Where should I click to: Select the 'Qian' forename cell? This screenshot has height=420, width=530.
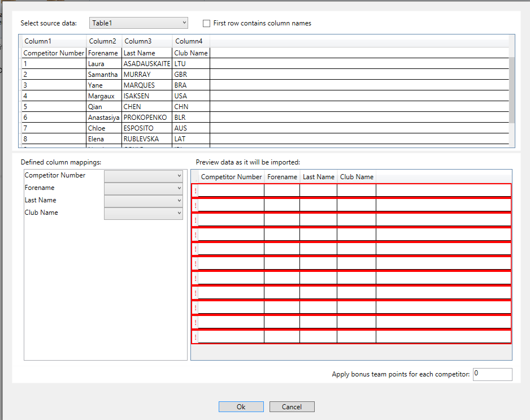coord(104,107)
